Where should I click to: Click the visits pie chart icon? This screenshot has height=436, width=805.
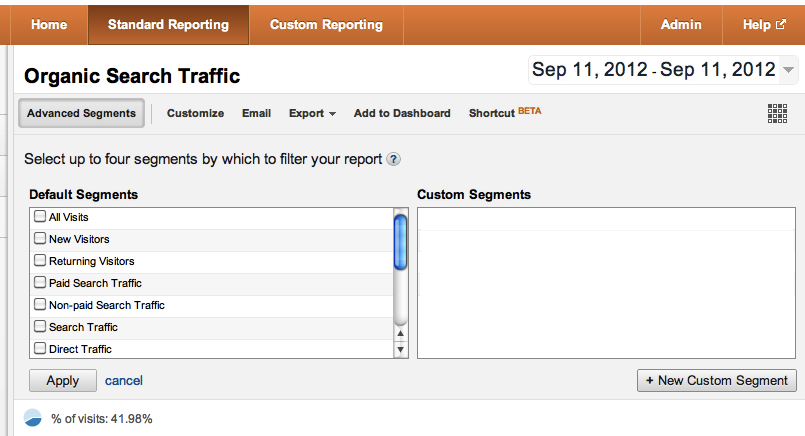[x=33, y=418]
